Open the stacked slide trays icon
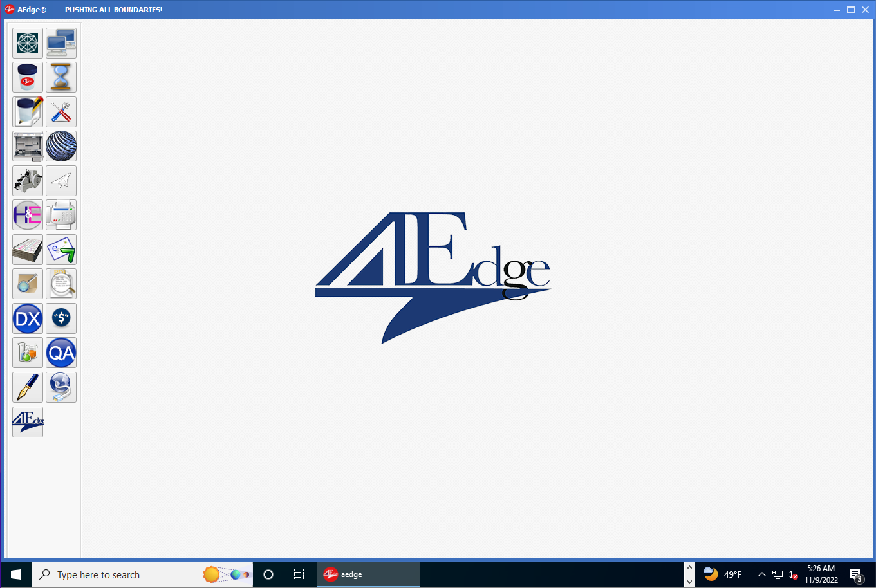The image size is (876, 588). coord(28,250)
